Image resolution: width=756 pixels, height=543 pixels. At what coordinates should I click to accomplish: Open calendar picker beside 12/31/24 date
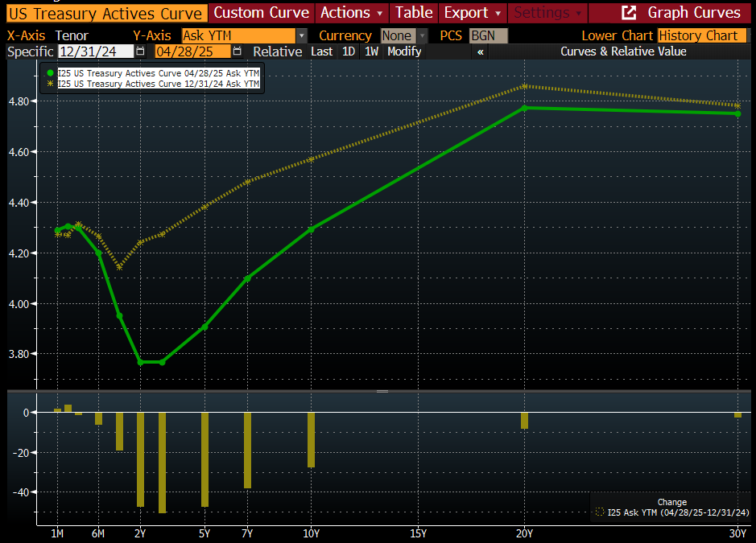tap(139, 51)
